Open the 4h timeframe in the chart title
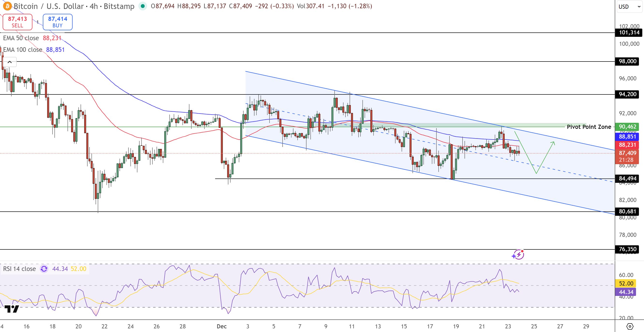644x332 pixels. point(94,7)
